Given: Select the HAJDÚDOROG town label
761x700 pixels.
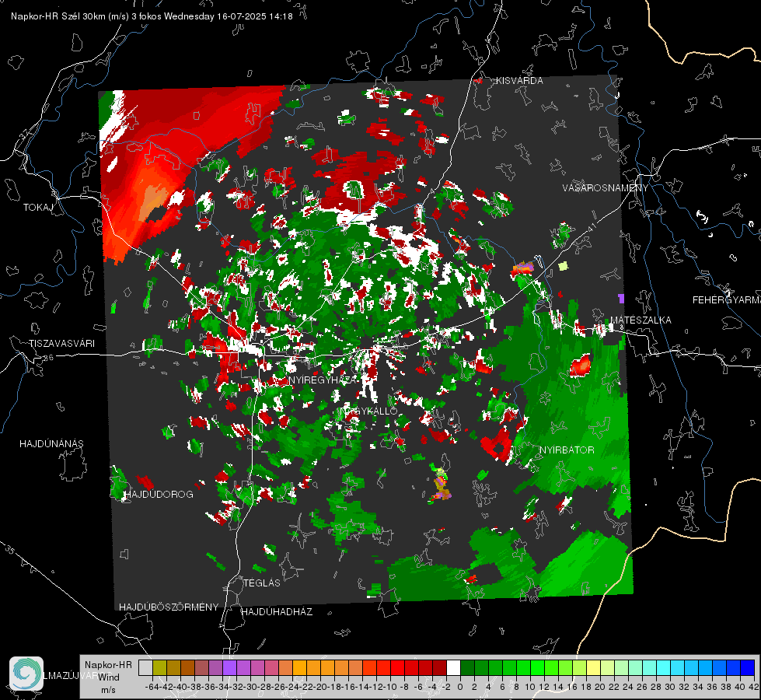Looking at the screenshot, I should point(159,495).
